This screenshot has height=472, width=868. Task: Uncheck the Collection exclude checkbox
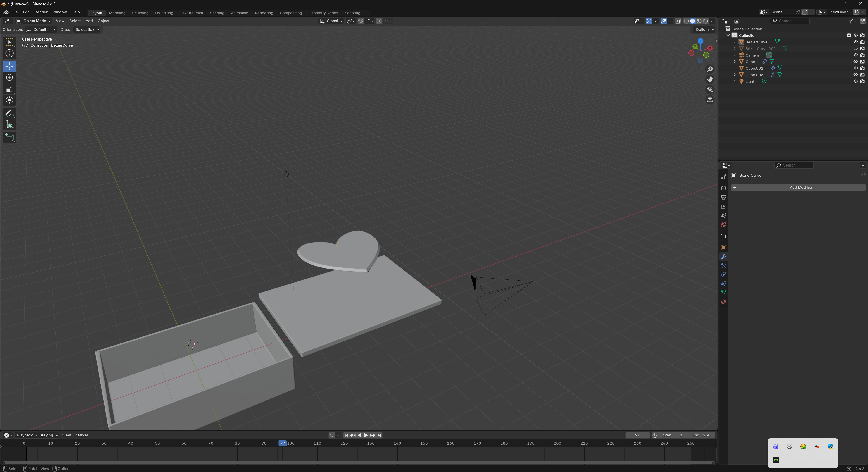(849, 35)
